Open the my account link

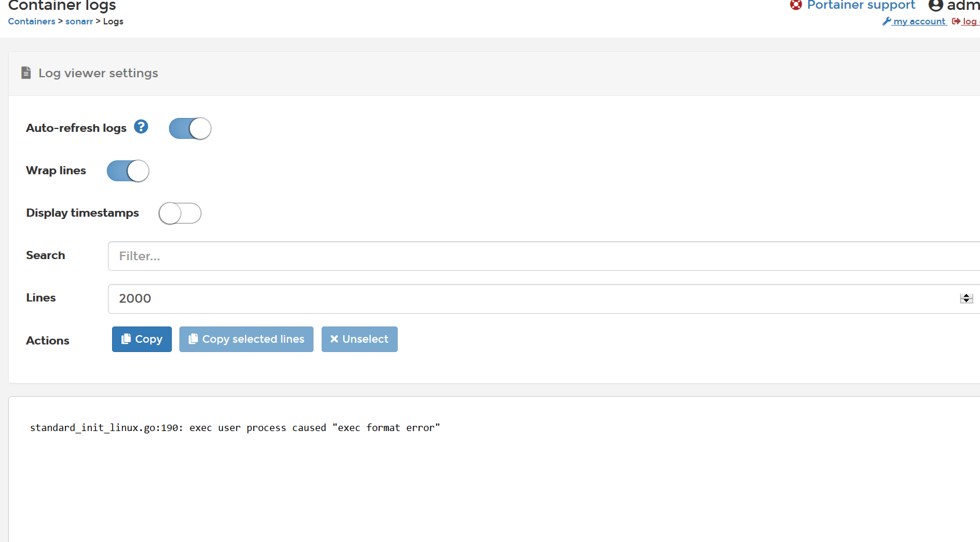coord(920,21)
